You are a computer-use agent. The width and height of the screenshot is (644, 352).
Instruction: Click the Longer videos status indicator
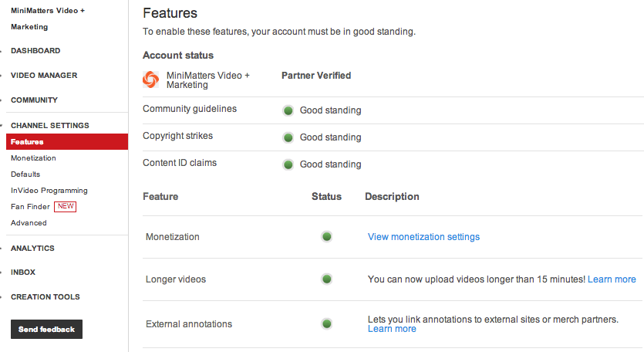click(326, 279)
